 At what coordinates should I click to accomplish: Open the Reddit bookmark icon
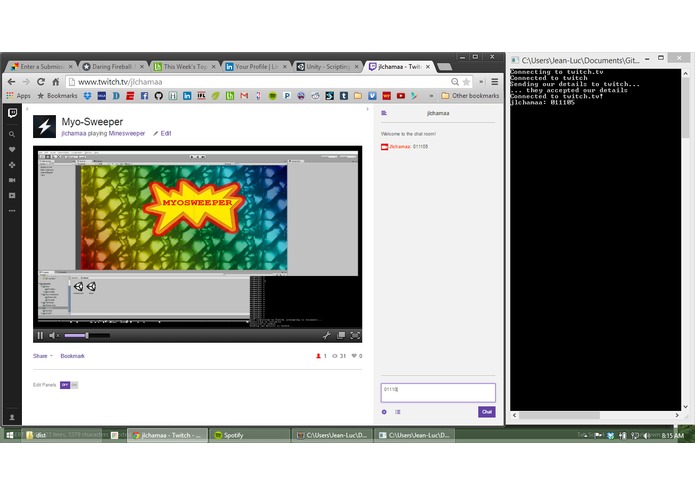pyautogui.click(x=315, y=96)
